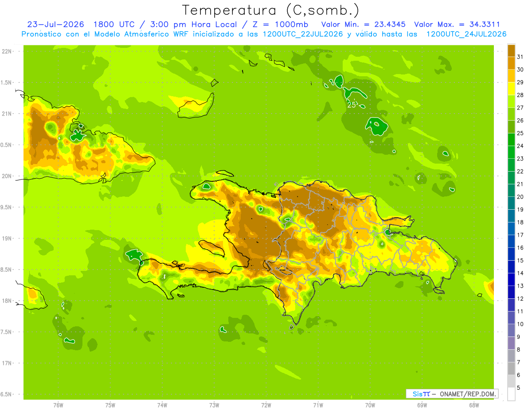The image size is (532, 411).
Task: Click the '73W' longitude label
Action: pos(214,405)
